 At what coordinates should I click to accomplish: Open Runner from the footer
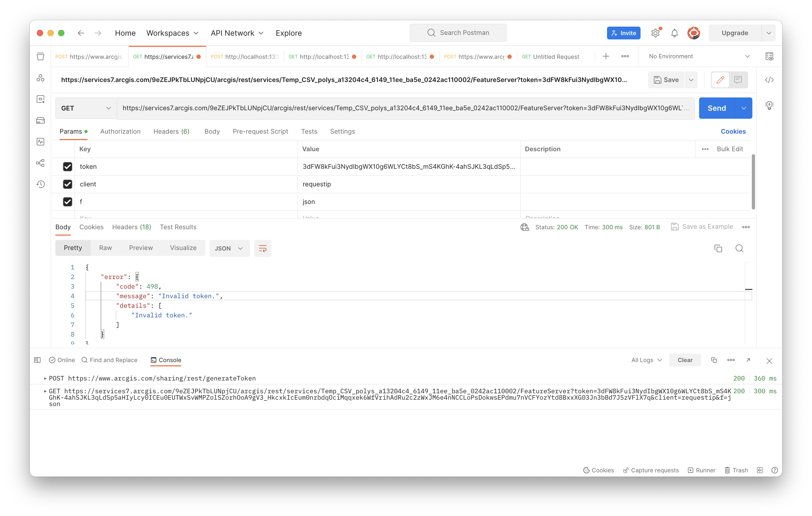coord(702,470)
